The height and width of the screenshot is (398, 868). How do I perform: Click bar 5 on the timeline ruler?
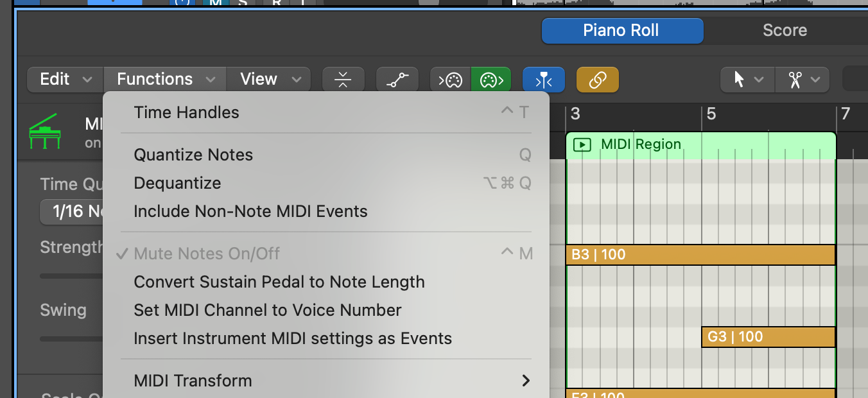[711, 114]
